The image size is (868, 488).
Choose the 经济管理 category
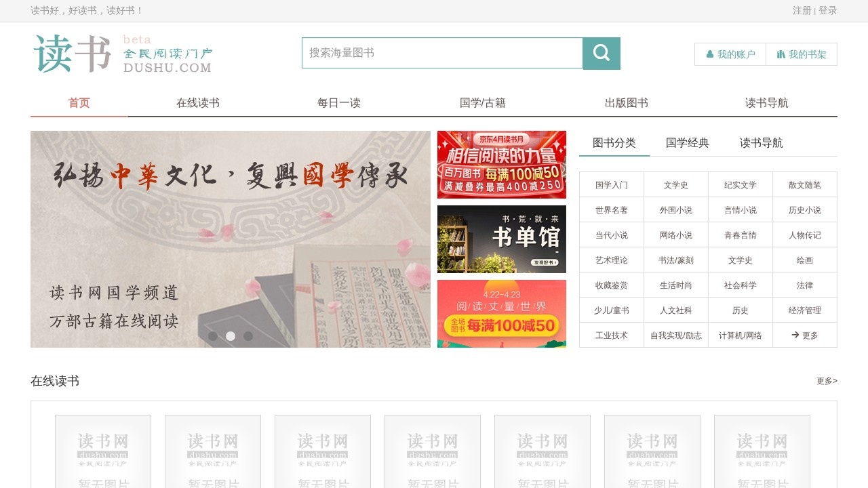click(x=805, y=310)
